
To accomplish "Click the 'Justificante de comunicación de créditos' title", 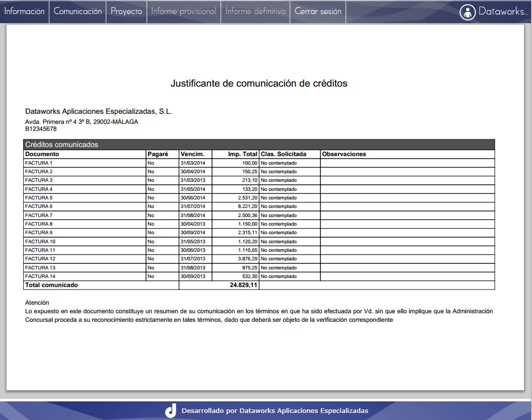I will click(x=259, y=84).
